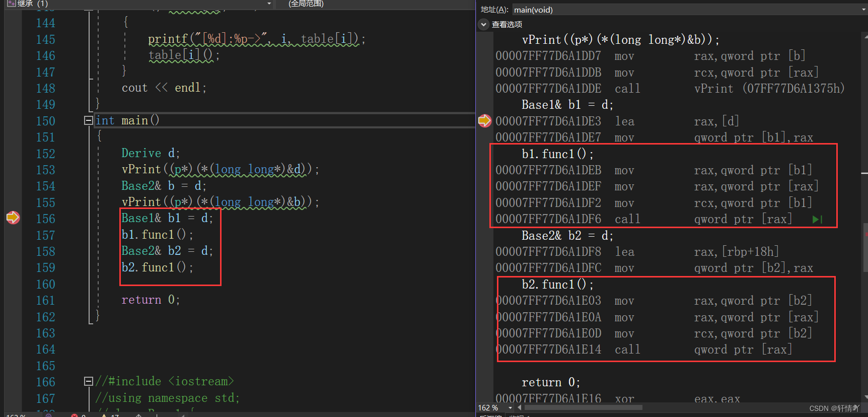Open the 继承 (1) project dropdown arrow
The image size is (868, 417).
point(269,4)
